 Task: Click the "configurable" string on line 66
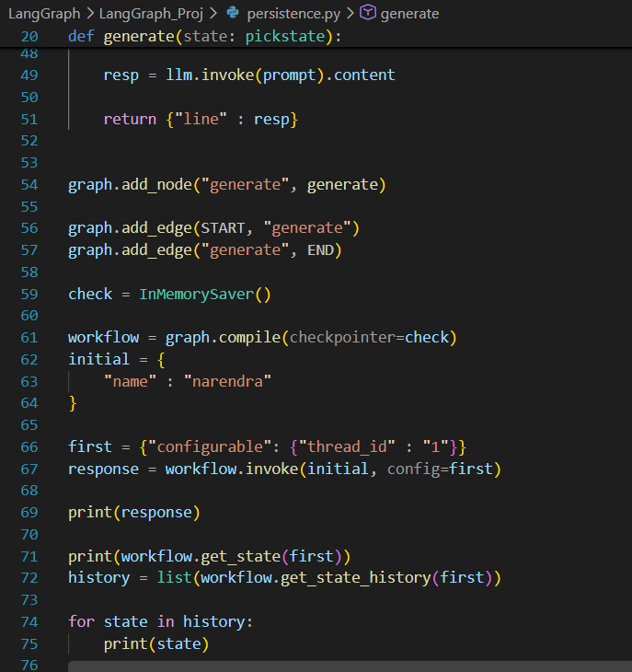click(x=210, y=447)
